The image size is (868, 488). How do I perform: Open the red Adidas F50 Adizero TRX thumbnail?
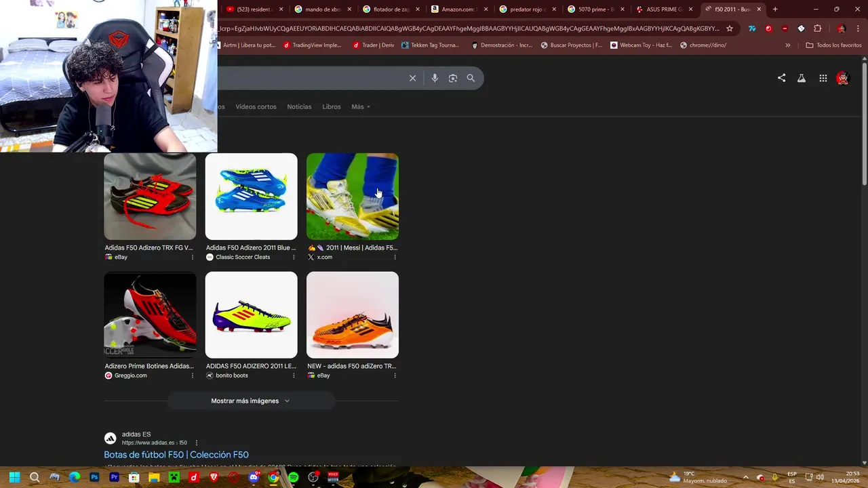(x=150, y=197)
